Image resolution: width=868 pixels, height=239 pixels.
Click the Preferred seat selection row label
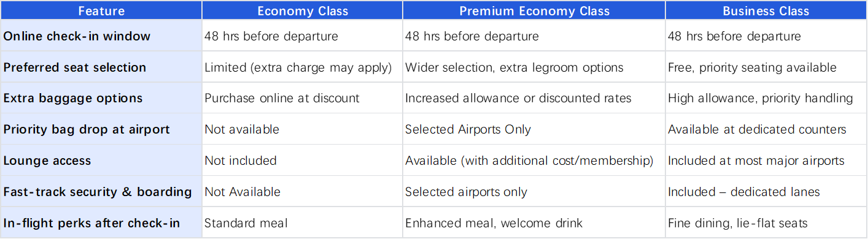click(x=101, y=67)
